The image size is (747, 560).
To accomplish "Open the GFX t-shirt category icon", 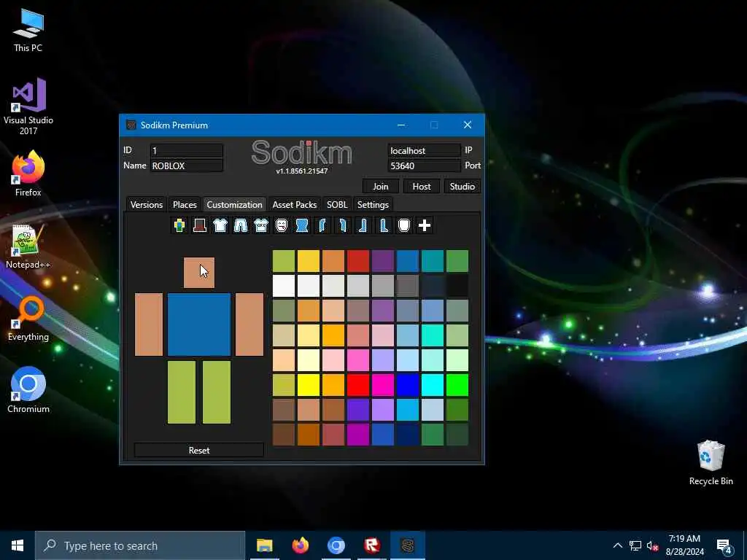I will [261, 225].
